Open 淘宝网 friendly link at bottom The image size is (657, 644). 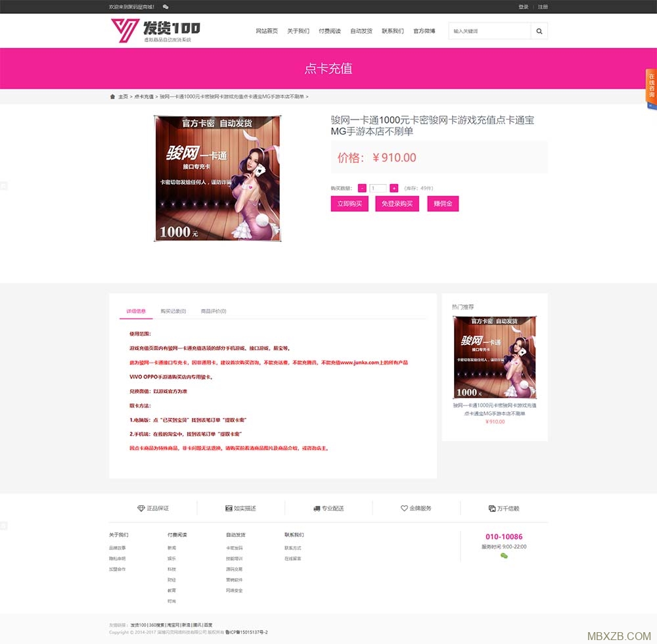pos(173,625)
